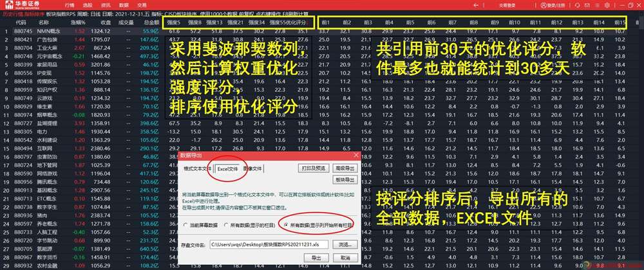The width and height of the screenshot is (644, 270).
Task: Sort by the 代码 column header
Action: (x=21, y=22)
